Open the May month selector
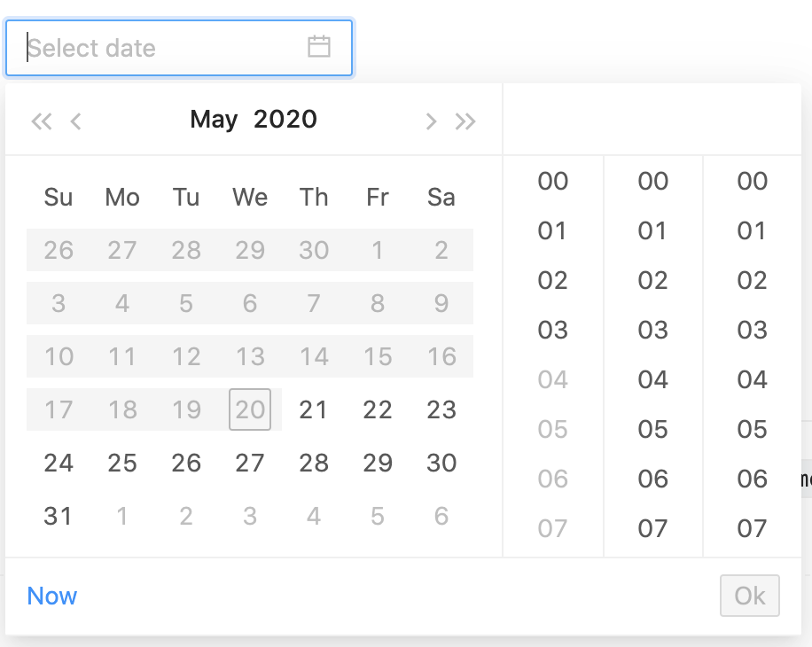This screenshot has width=812, height=647. tap(213, 120)
